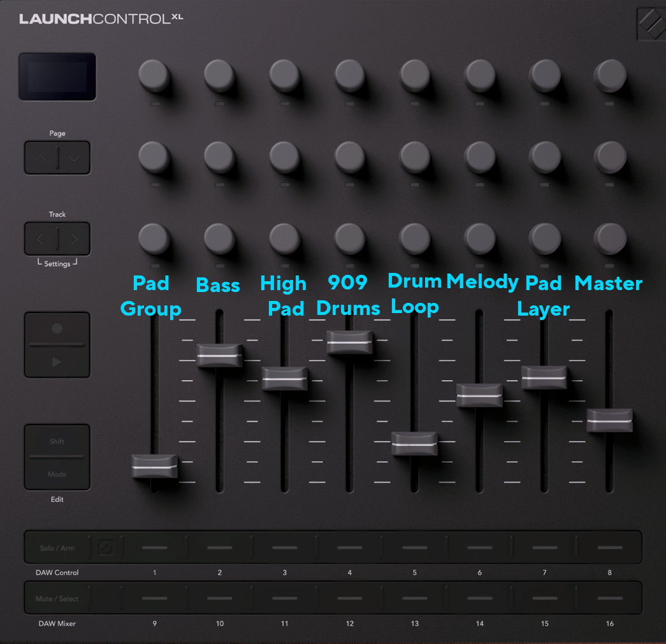This screenshot has width=666, height=644.
Task: Hit the Play triangle button
Action: pos(57,362)
